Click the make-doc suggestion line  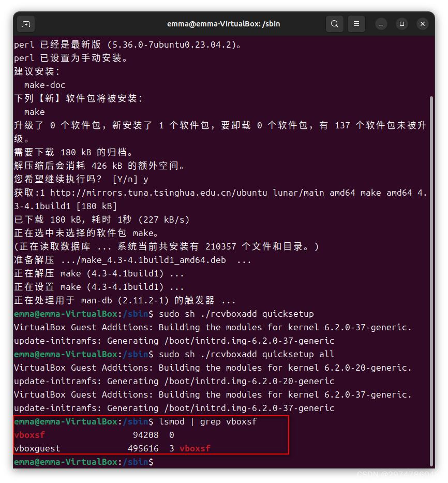click(44, 85)
